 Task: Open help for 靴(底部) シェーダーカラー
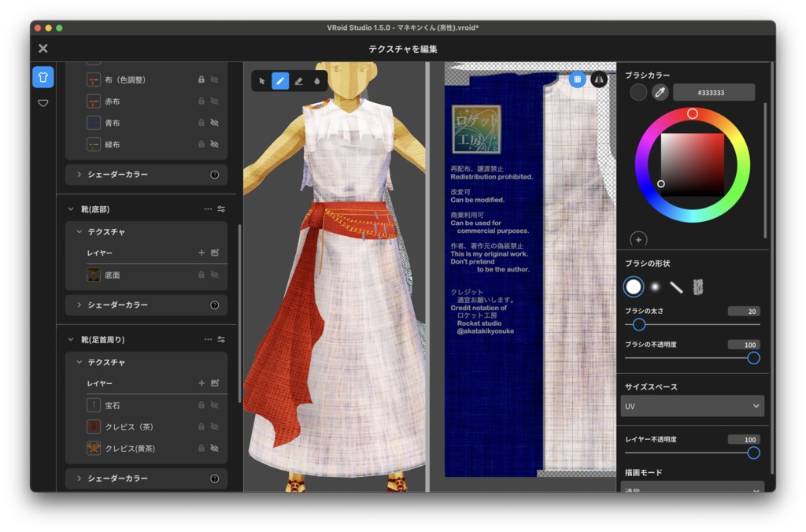point(215,305)
